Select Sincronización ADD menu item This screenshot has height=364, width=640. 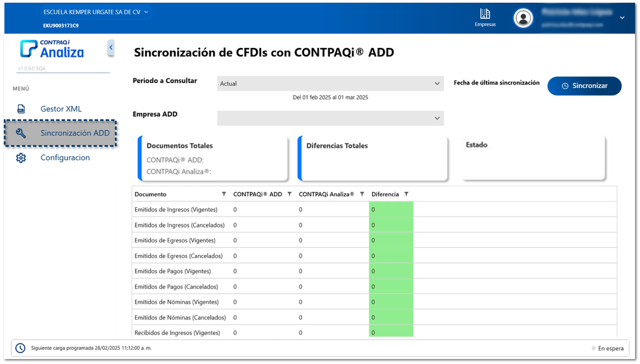61,133
